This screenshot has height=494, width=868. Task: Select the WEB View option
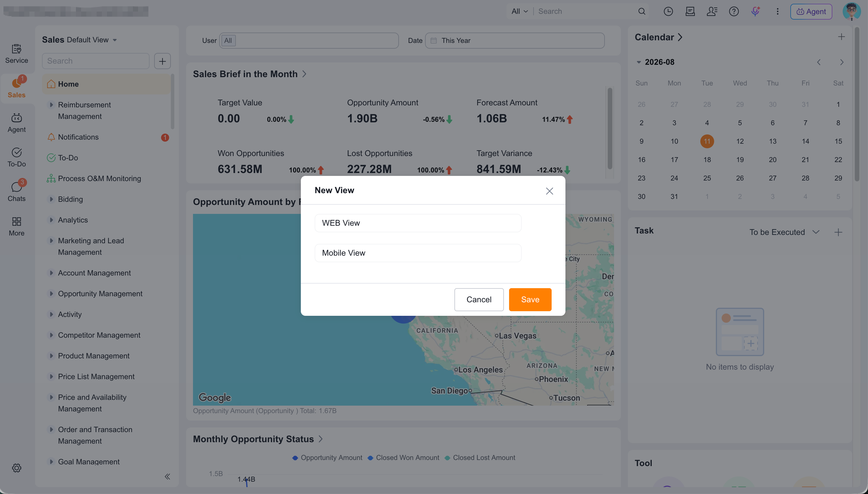pyautogui.click(x=418, y=223)
